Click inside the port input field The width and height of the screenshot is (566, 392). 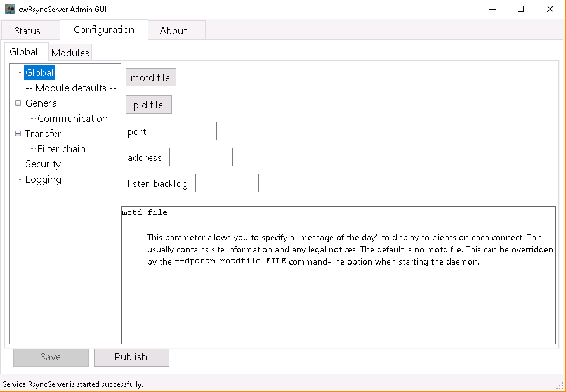click(x=185, y=131)
